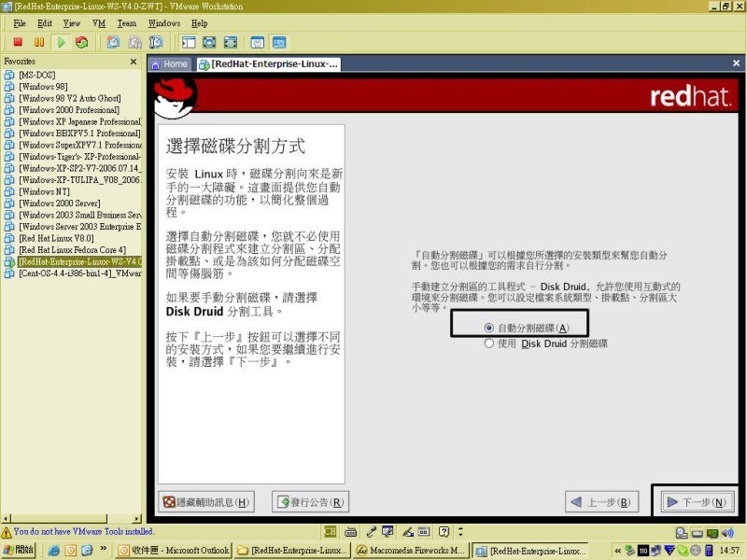Click the VMware hard disk device status icon

(x=682, y=533)
